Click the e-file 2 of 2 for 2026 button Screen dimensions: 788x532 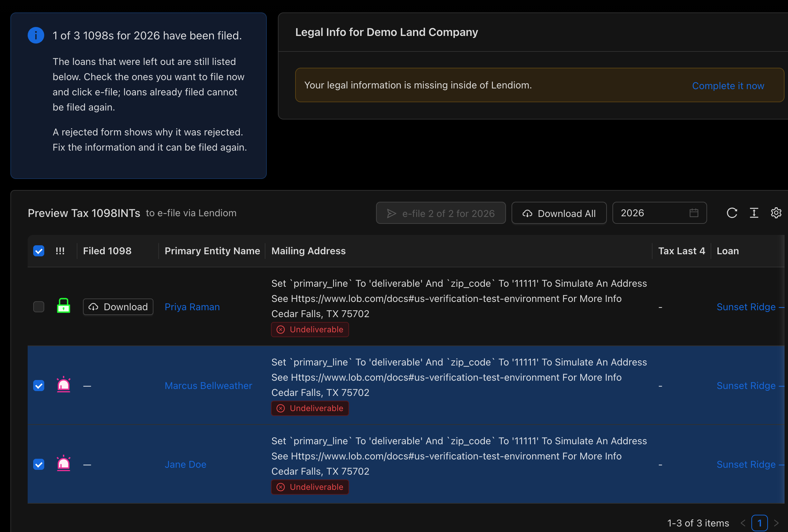441,213
